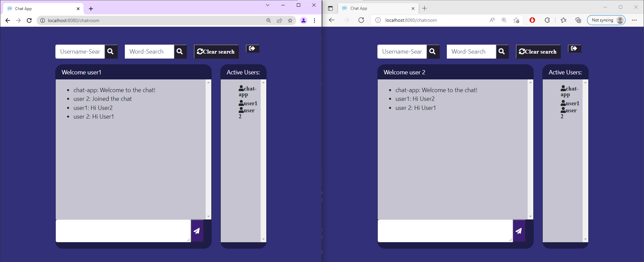
Task: Refresh page in Edge window
Action: pyautogui.click(x=361, y=20)
